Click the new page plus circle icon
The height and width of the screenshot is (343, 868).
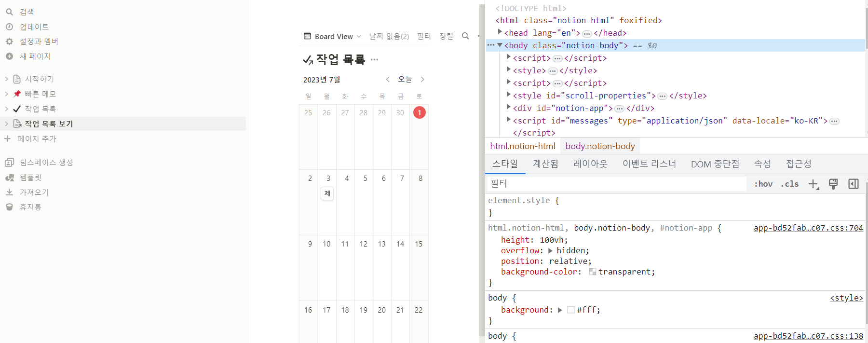[9, 56]
